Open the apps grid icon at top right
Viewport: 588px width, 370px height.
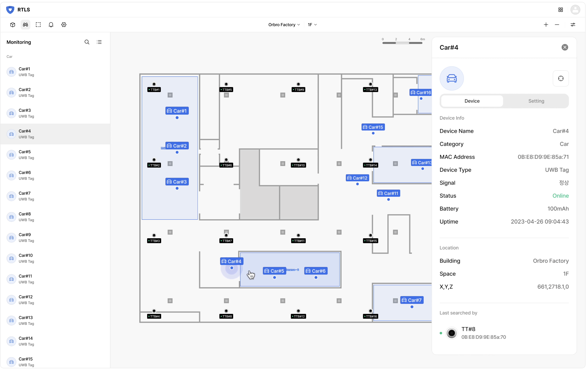click(x=560, y=10)
